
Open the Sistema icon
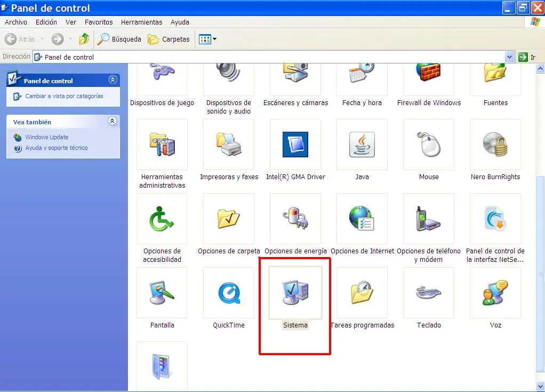pyautogui.click(x=295, y=293)
